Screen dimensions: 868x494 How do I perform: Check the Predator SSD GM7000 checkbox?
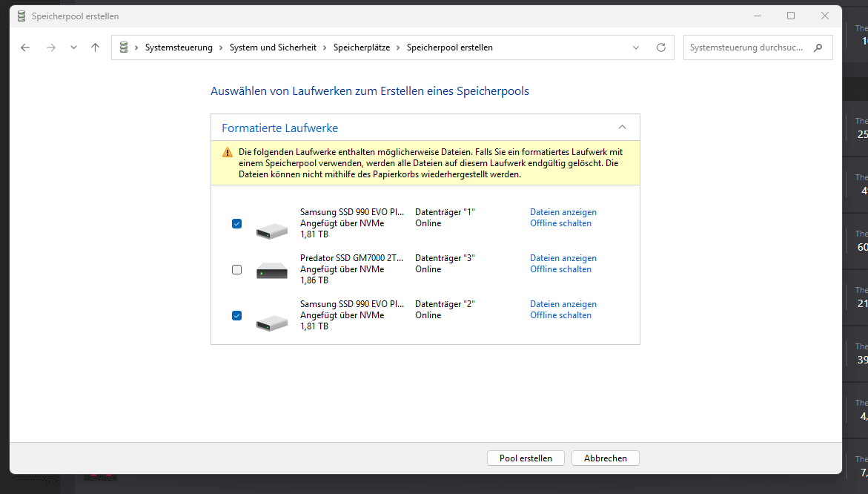(237, 270)
